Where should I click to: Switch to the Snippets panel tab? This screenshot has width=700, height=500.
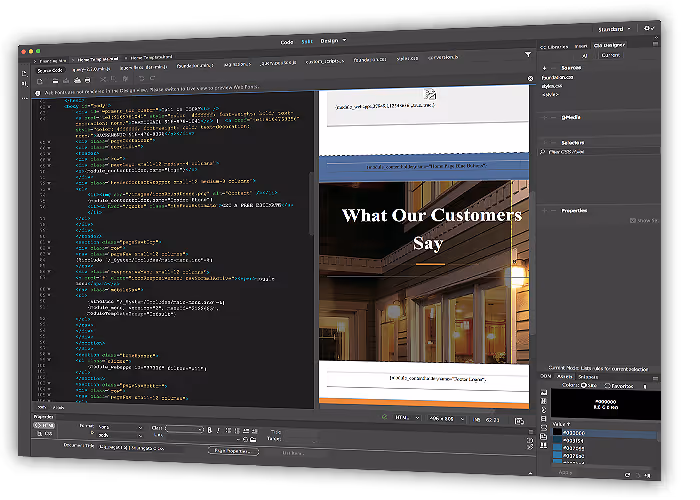pos(588,377)
